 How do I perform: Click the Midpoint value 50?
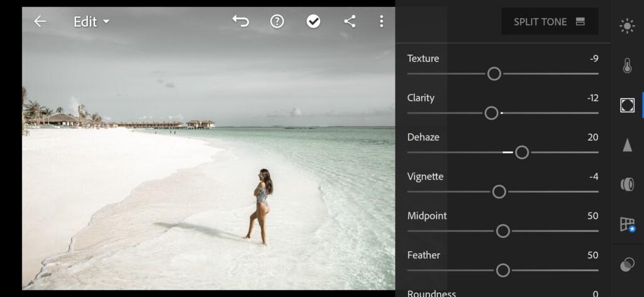(x=592, y=216)
